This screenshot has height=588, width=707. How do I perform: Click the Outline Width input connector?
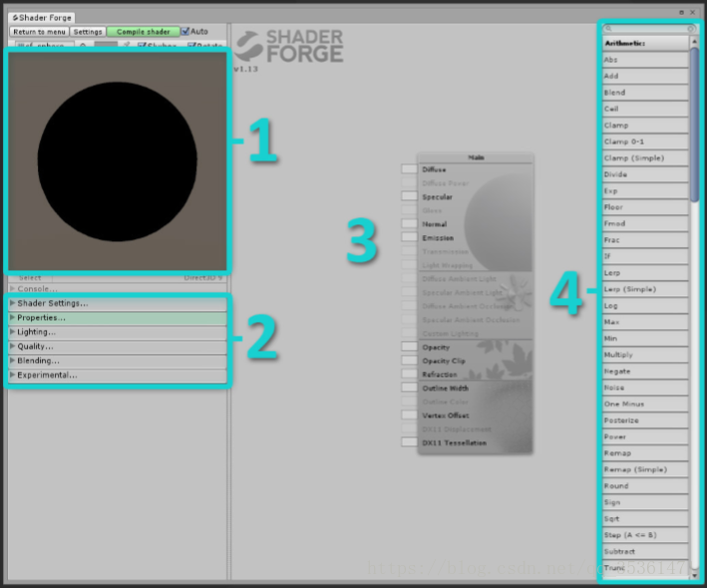[x=409, y=388]
